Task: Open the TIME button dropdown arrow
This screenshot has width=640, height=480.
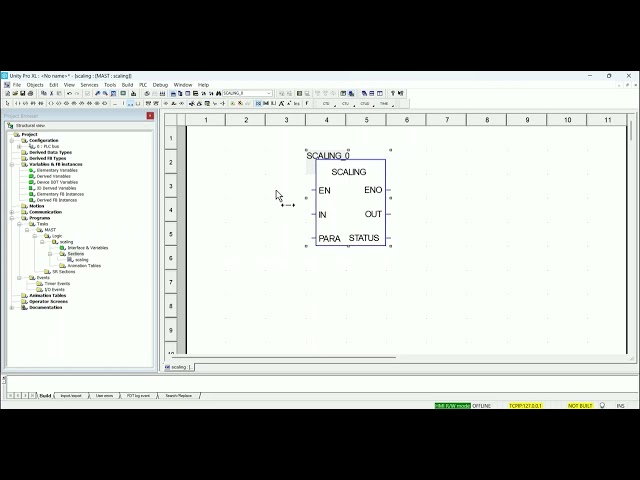Action: click(x=393, y=106)
